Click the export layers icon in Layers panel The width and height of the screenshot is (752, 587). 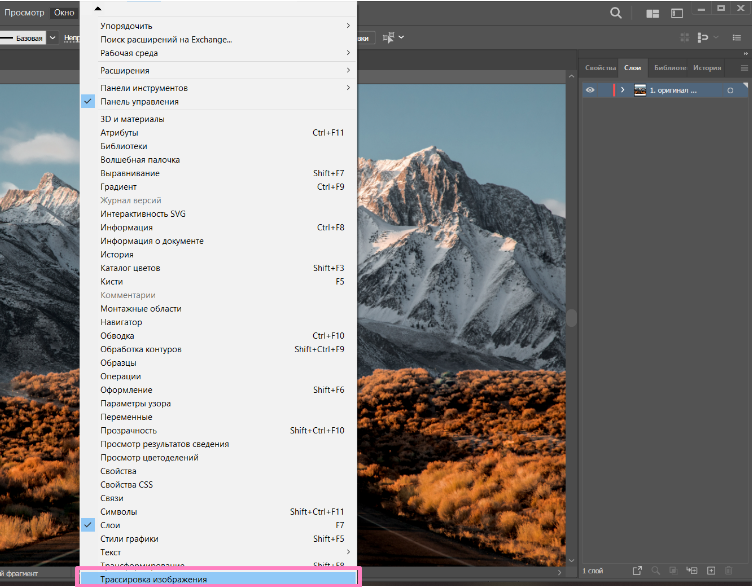[636, 570]
